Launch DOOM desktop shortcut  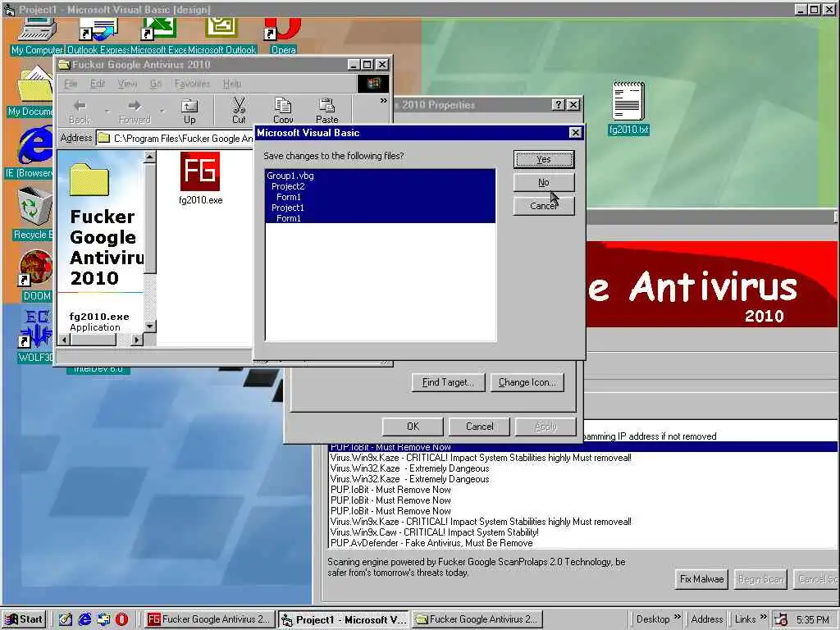[36, 276]
